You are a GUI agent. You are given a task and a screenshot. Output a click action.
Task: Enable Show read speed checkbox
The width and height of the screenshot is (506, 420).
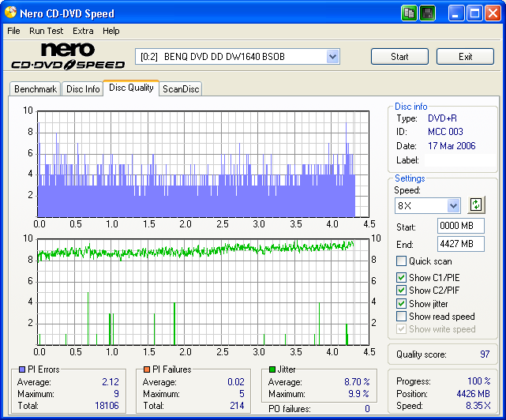402,317
